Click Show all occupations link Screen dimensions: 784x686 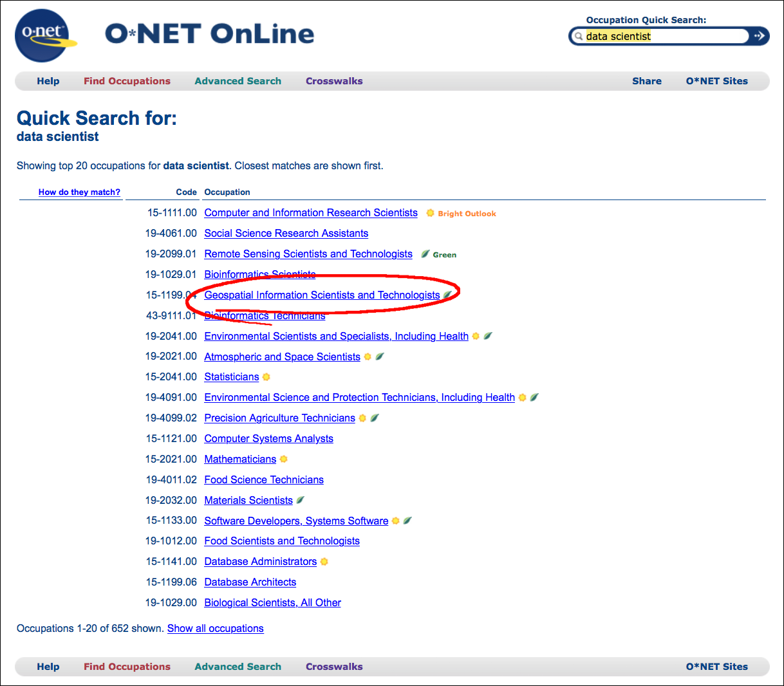point(216,629)
